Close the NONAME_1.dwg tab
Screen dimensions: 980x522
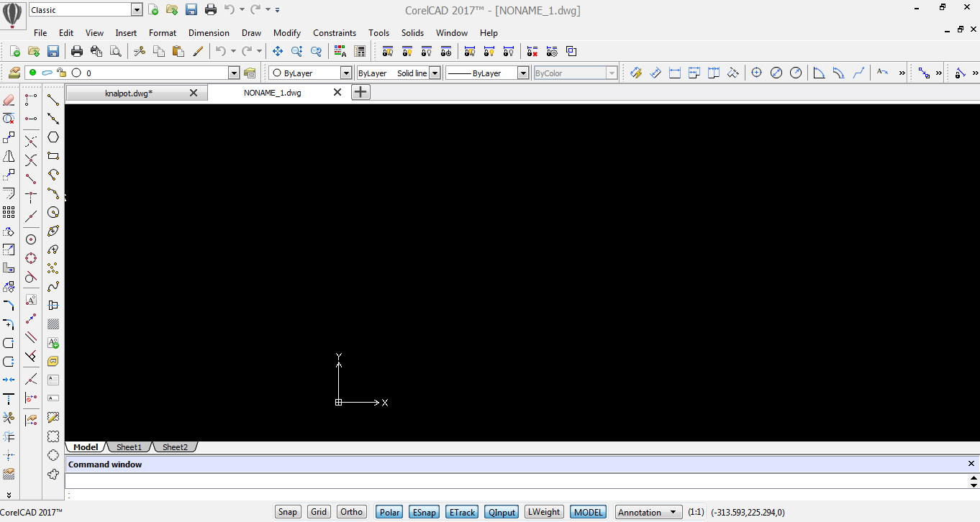(x=337, y=92)
